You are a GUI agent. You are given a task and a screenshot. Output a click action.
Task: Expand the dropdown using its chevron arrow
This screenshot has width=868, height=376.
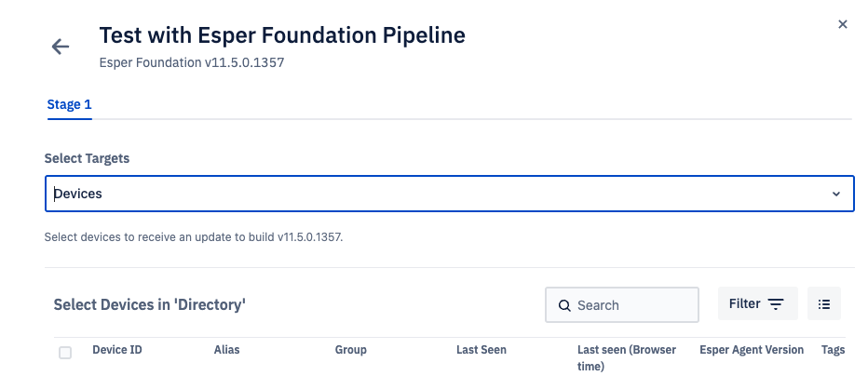[836, 195]
